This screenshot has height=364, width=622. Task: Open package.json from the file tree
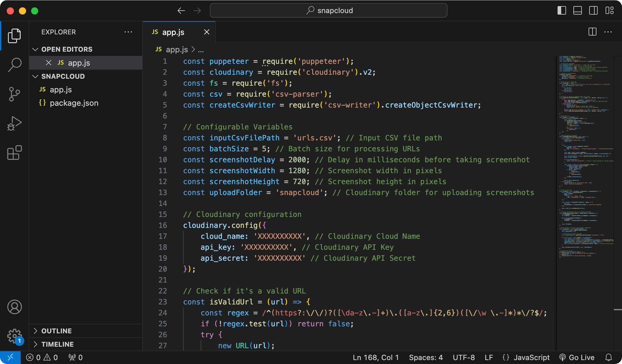pyautogui.click(x=74, y=103)
